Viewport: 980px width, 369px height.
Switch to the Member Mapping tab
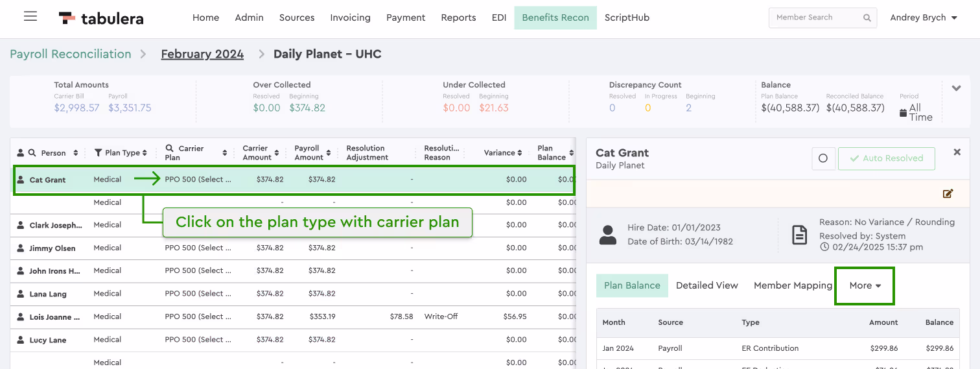793,285
